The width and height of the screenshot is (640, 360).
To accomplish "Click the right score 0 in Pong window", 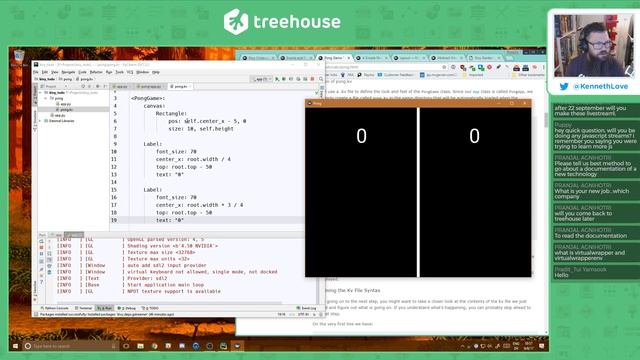I will click(x=474, y=136).
